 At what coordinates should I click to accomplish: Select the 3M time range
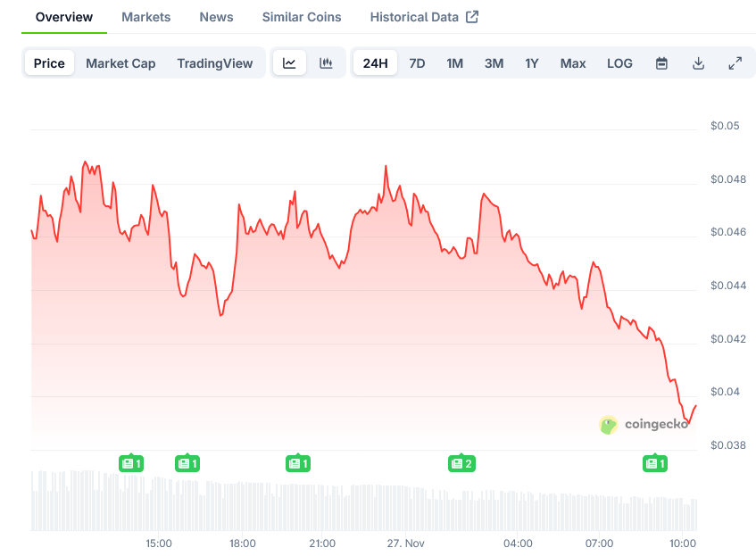coord(494,63)
